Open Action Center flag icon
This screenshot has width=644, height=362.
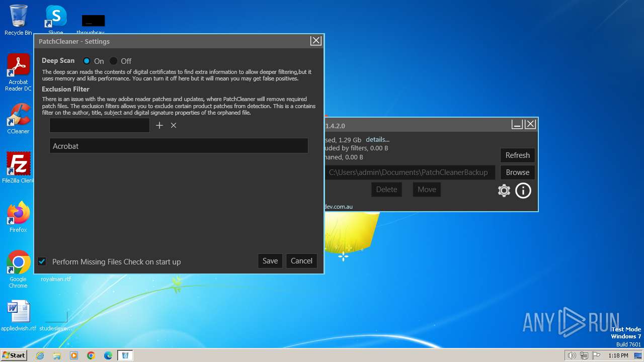(596, 355)
